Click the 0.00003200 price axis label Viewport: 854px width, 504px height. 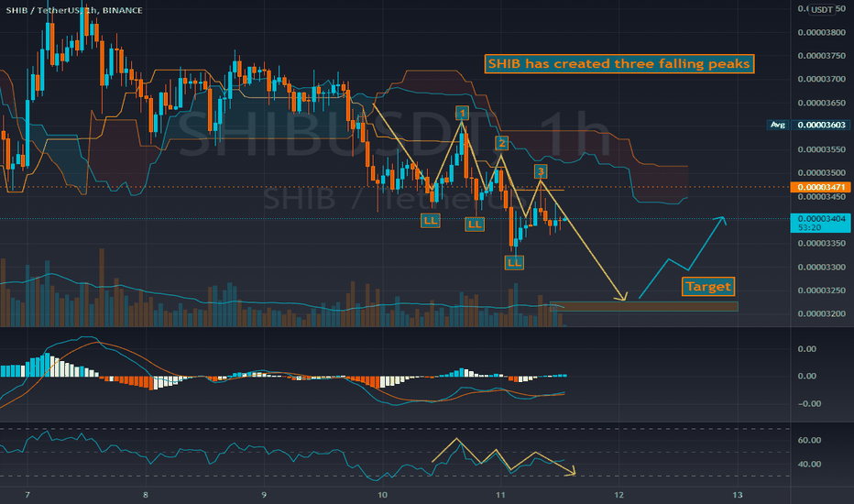[x=821, y=313]
